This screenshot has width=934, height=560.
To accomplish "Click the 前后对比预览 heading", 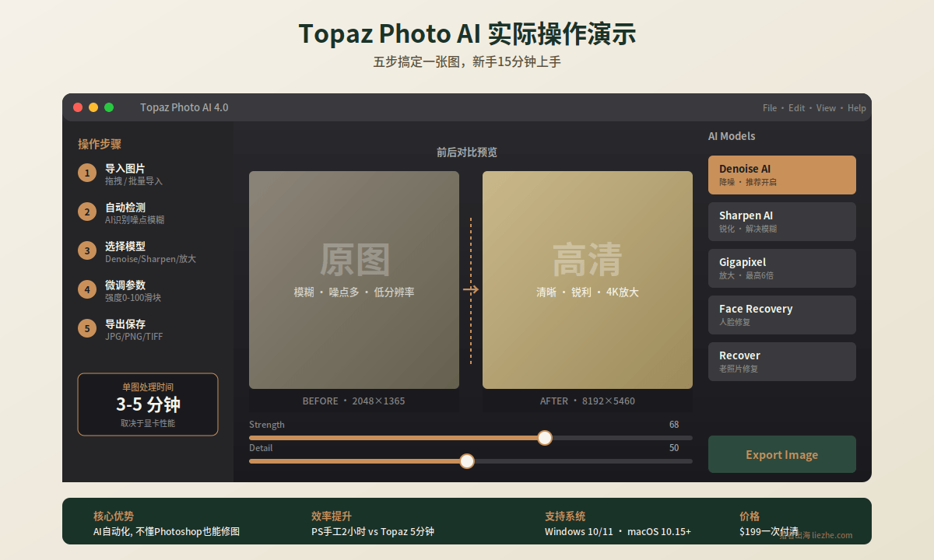I will (x=467, y=152).
